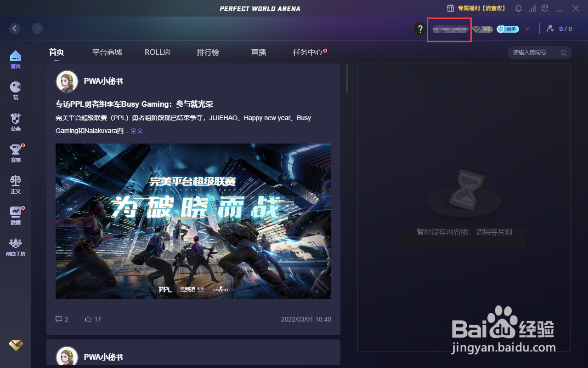The image size is (588, 368).
Task: Open the network signal bars icon
Action: 532,8
